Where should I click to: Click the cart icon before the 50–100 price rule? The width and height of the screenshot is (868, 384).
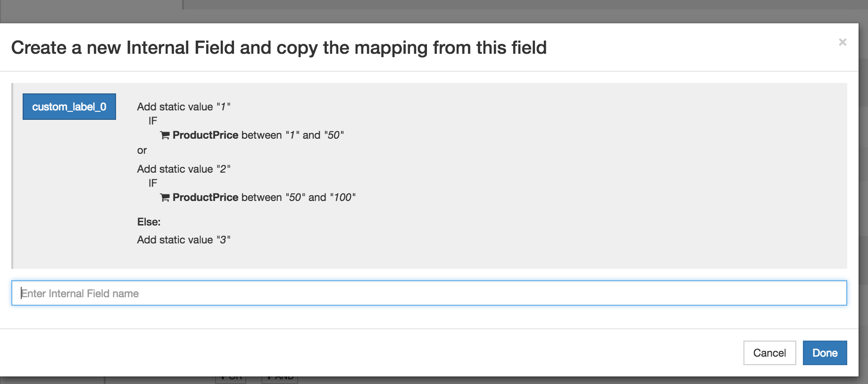[165, 198]
